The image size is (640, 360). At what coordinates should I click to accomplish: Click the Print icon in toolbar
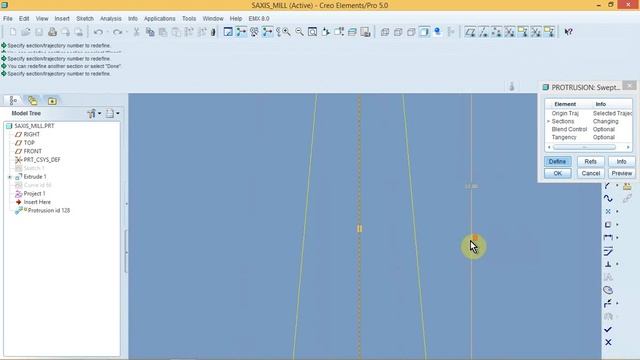[x=52, y=32]
